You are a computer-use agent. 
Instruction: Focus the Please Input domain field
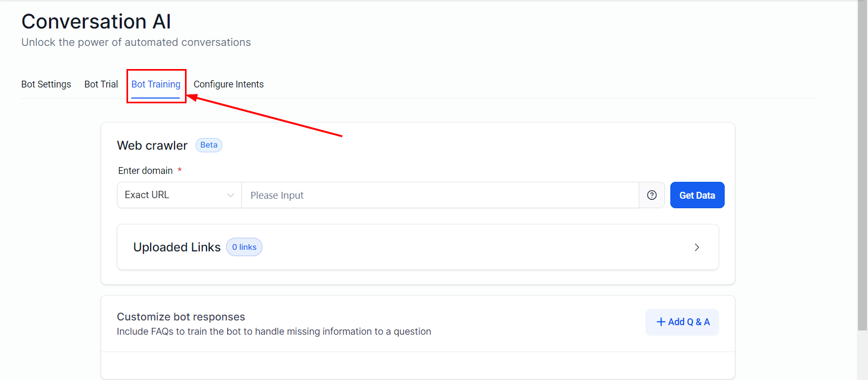(x=440, y=195)
